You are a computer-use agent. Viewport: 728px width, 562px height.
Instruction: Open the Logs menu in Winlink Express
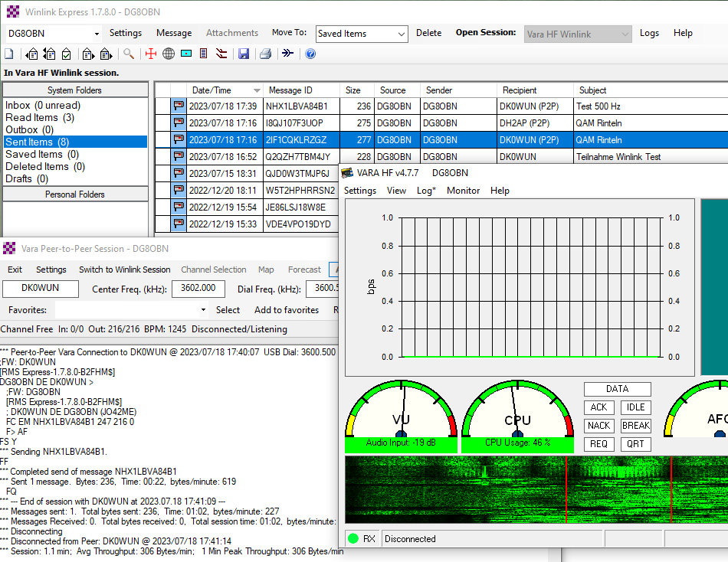tap(649, 33)
